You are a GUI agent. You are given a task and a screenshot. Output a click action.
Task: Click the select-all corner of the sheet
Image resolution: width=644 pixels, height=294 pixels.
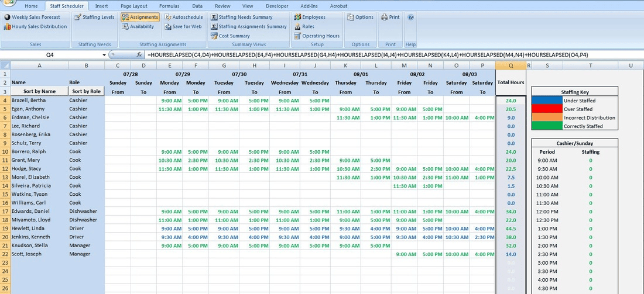click(x=5, y=65)
